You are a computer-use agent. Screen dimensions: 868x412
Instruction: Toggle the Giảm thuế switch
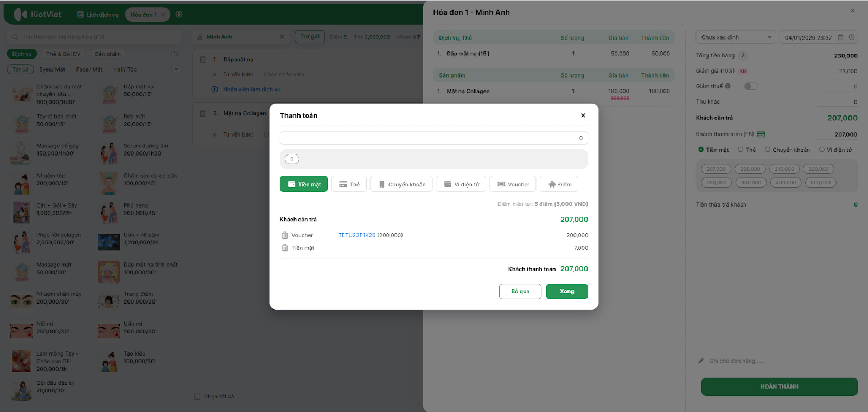[x=751, y=86]
